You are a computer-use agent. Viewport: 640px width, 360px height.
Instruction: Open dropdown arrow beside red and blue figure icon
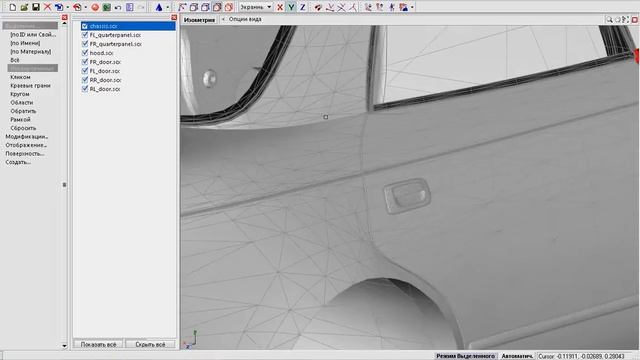[x=412, y=7]
